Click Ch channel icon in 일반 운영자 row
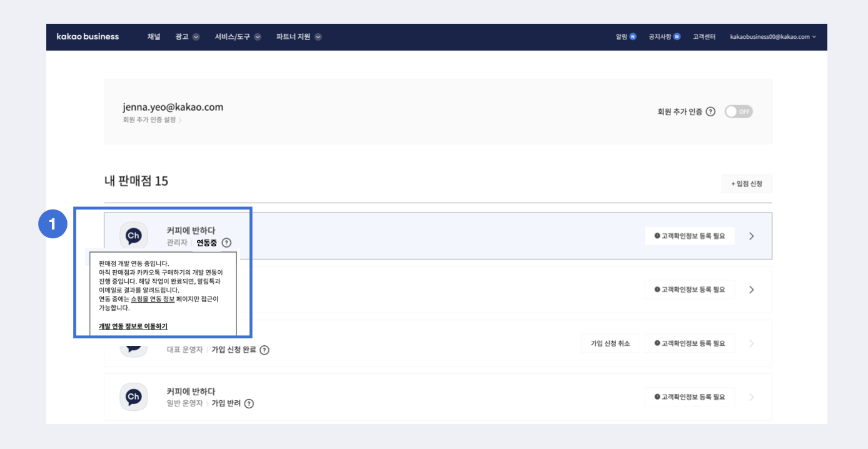 pyautogui.click(x=133, y=396)
